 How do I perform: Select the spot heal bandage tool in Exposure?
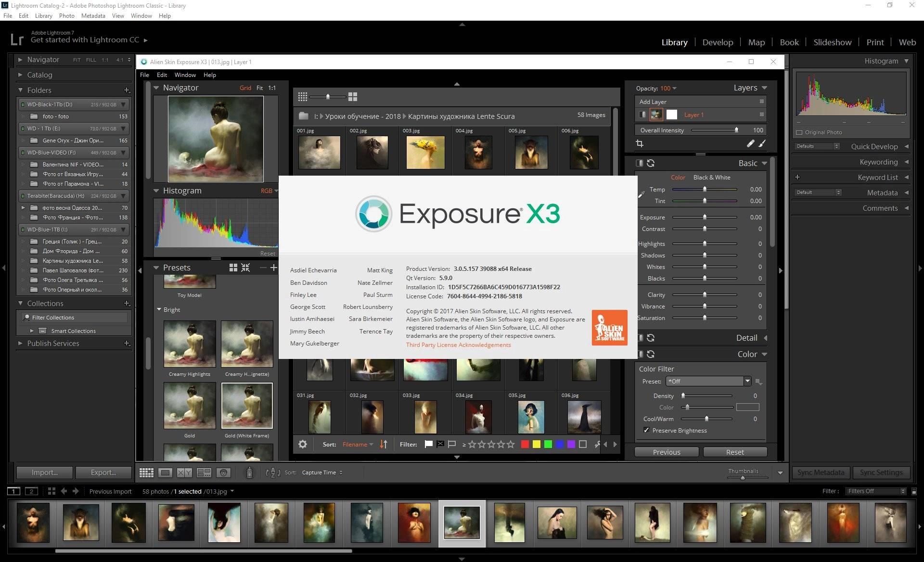coord(750,143)
